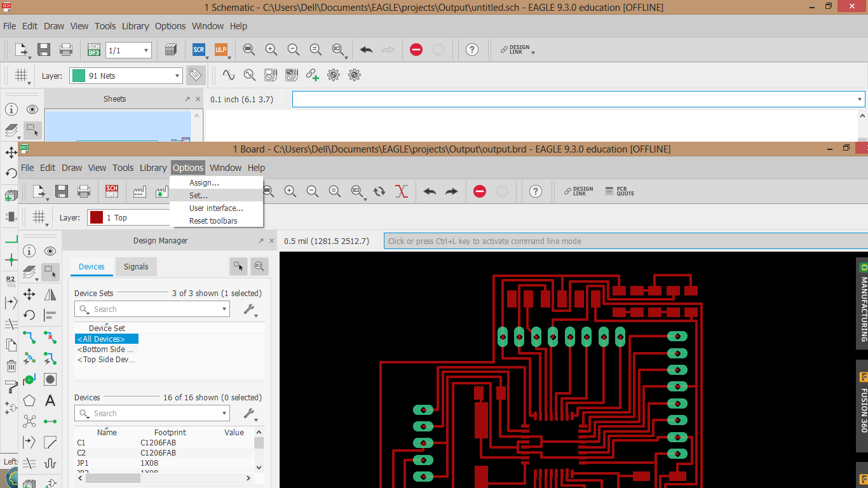Open the MANUFACTURING side panel
Screen dimensions: 868x488
(862, 304)
